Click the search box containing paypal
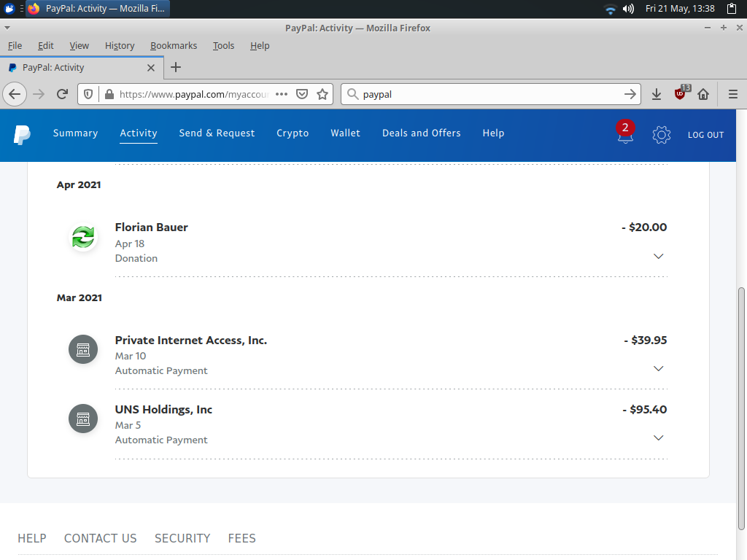The image size is (747, 560). 491,94
